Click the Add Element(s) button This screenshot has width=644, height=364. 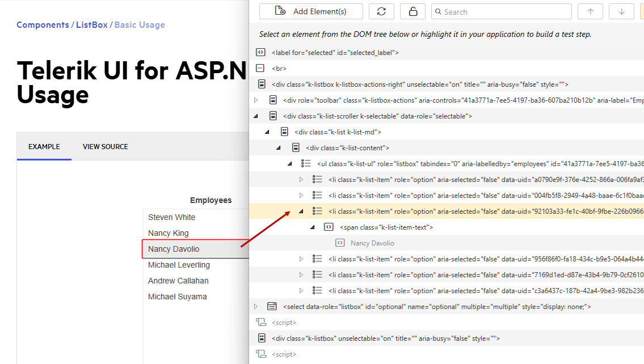[x=311, y=12]
